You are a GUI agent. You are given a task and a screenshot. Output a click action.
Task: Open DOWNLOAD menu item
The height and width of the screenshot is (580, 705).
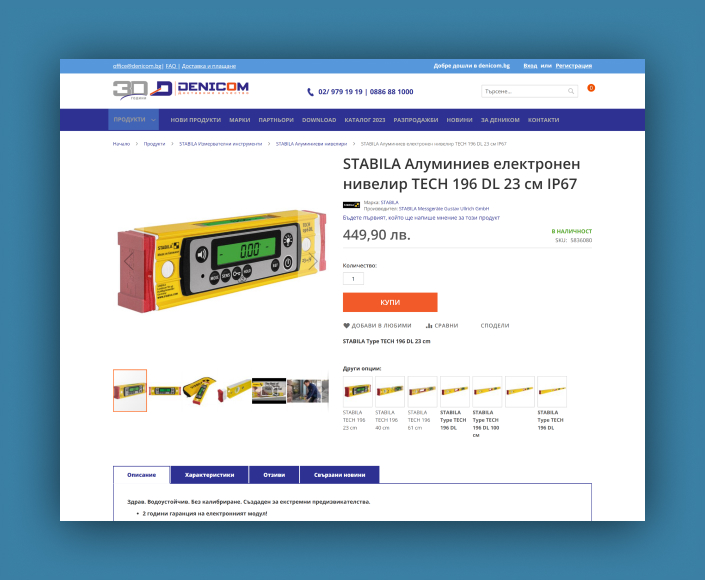319,120
